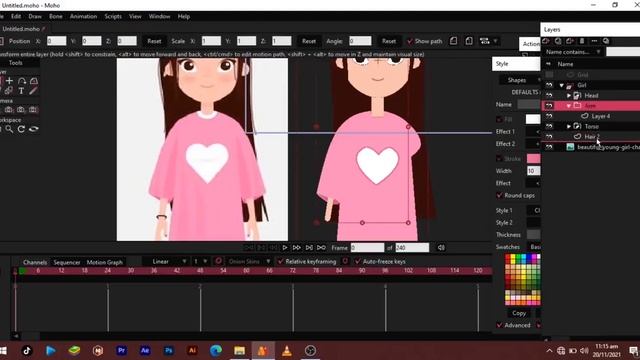Select the Add Point tool

9,81
